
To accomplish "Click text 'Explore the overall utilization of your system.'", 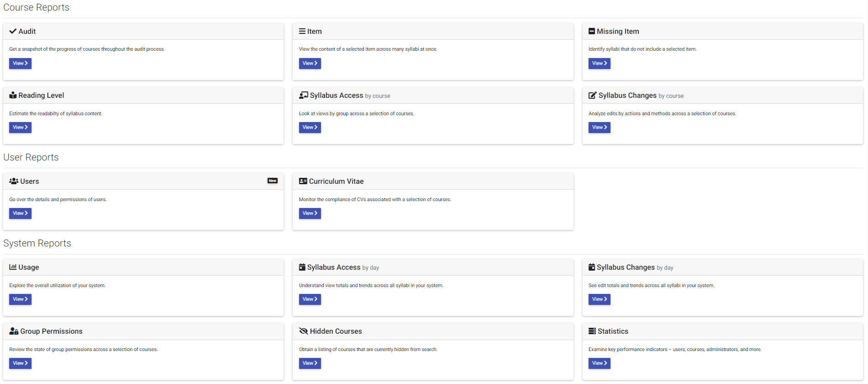I will coord(58,286).
